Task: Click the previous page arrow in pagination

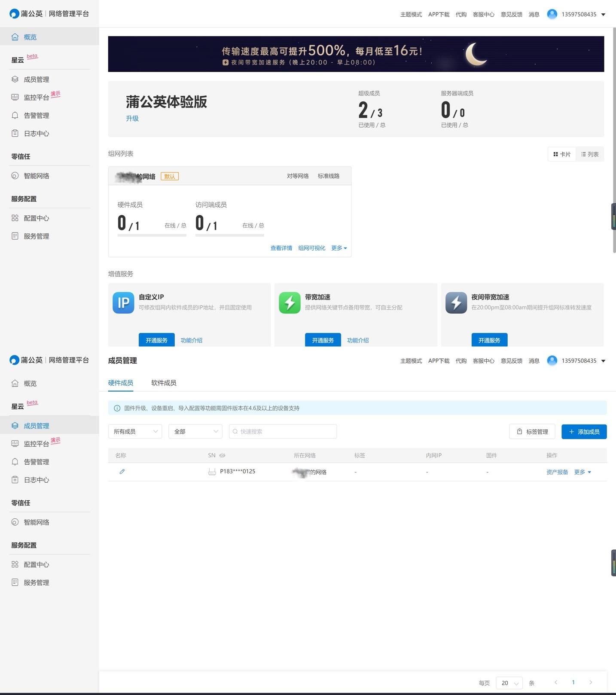Action: 556,683
